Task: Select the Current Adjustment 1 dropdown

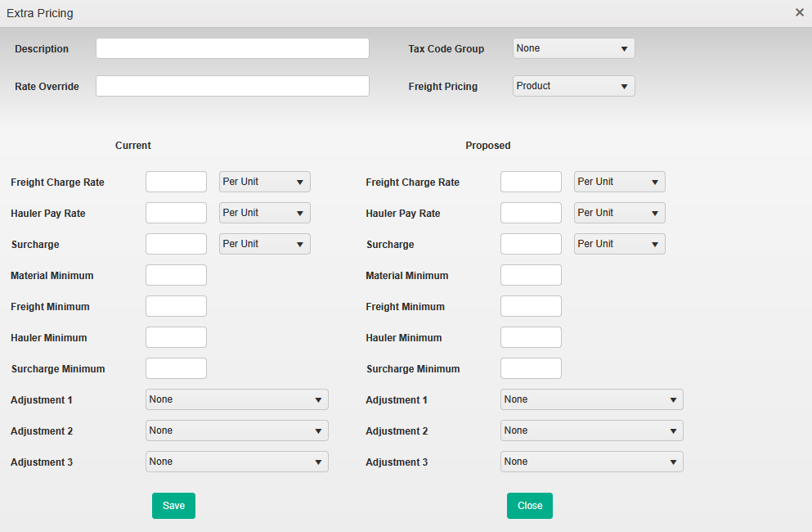Action: [x=236, y=399]
